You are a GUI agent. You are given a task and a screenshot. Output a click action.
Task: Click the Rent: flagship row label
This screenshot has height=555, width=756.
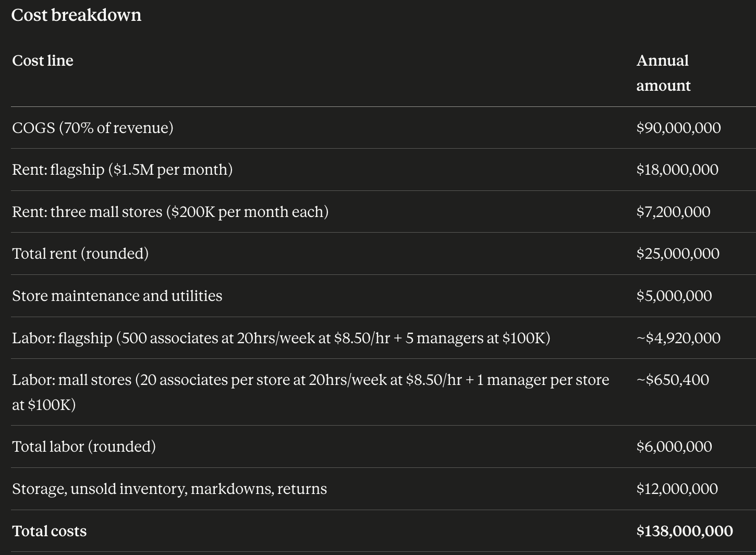click(123, 170)
